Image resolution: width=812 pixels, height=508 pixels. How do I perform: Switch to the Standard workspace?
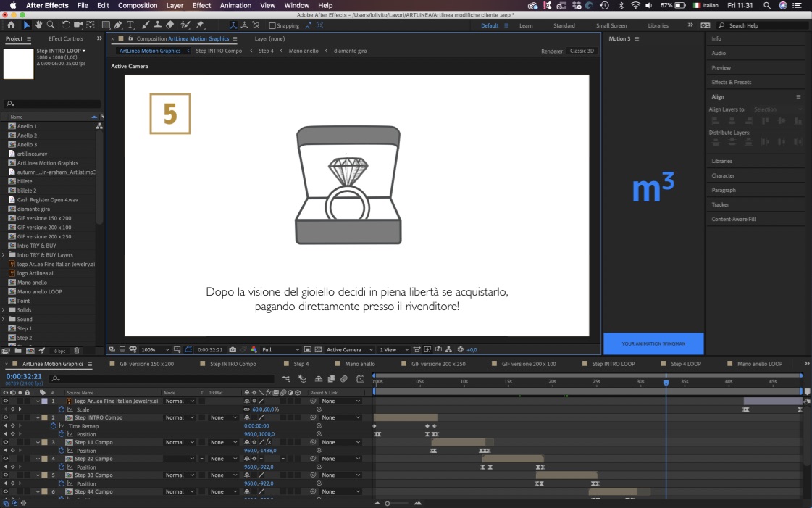pyautogui.click(x=564, y=26)
